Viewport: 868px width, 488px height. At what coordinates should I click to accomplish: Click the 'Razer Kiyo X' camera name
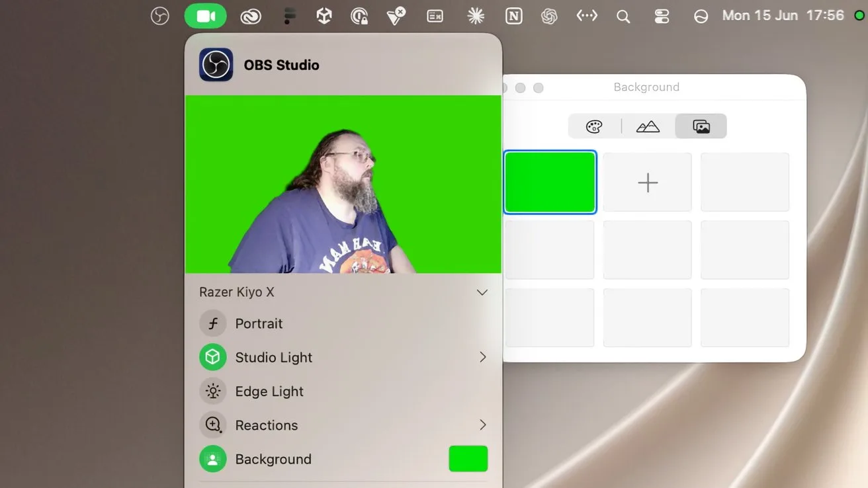coord(237,292)
